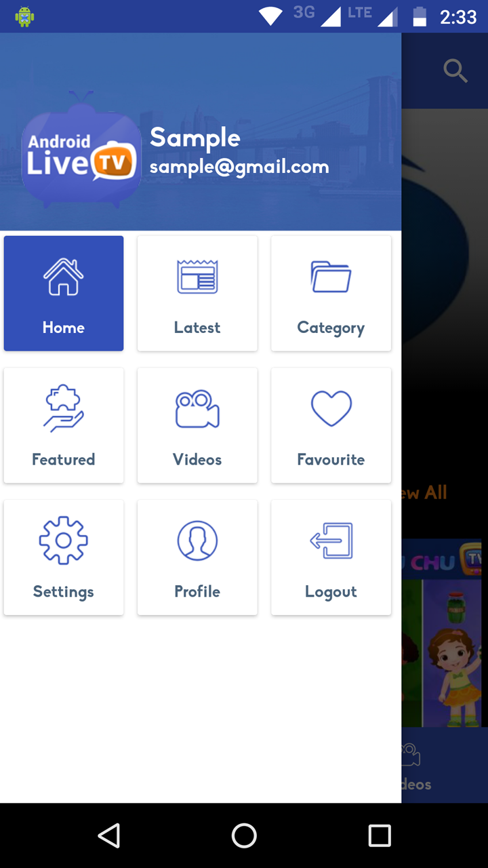Tap the Profile avatar icon
The width and height of the screenshot is (488, 868).
(197, 540)
